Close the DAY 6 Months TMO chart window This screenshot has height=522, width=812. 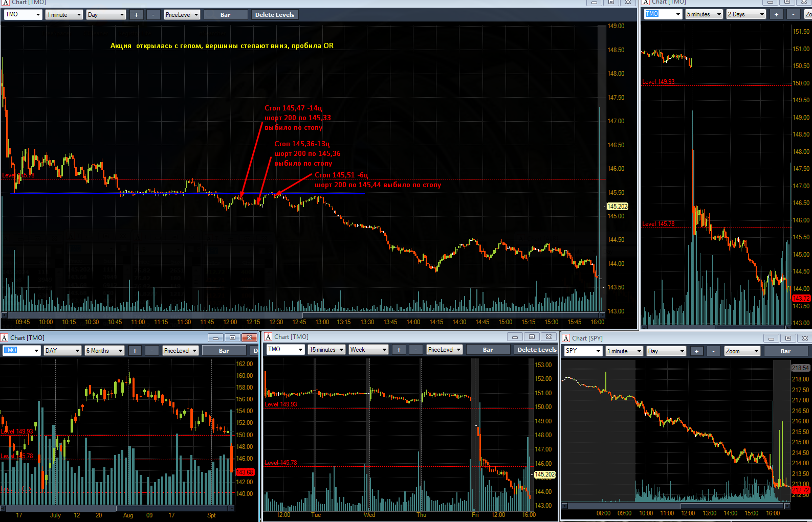[249, 337]
